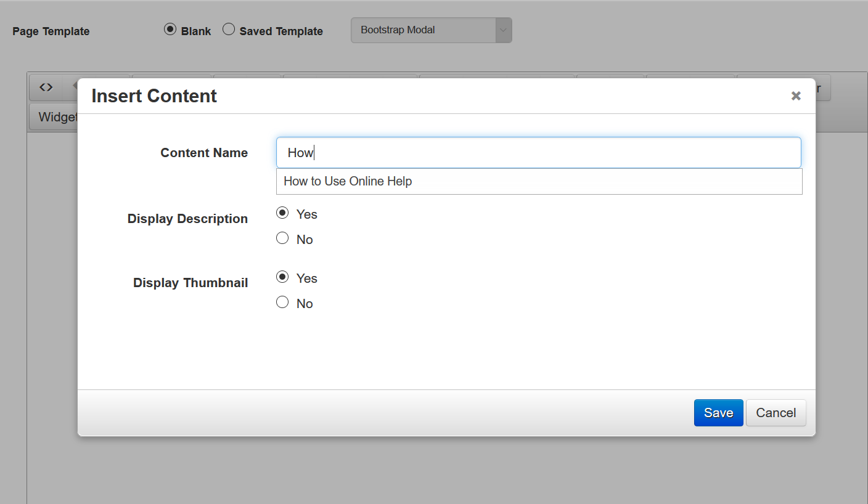The height and width of the screenshot is (504, 868).
Task: Cancel the Insert Content dialog
Action: point(776,413)
